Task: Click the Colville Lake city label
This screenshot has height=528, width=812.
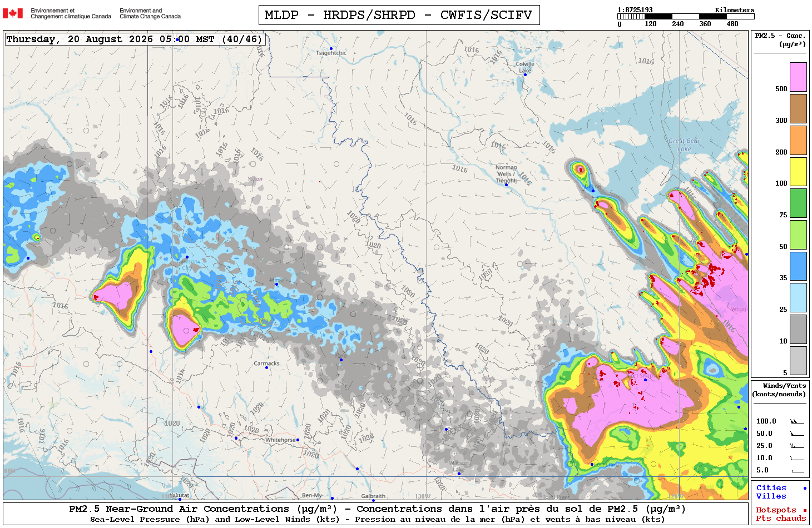Action: click(x=525, y=67)
